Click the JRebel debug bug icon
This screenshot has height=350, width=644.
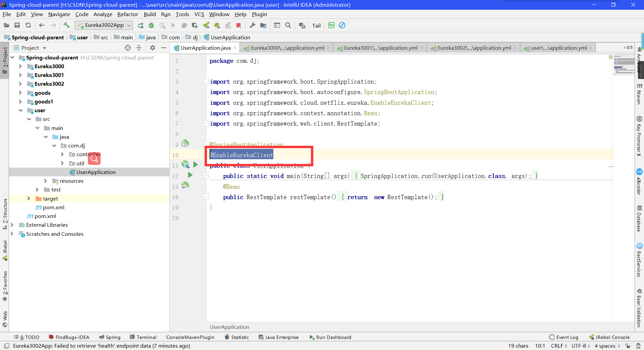click(x=217, y=25)
